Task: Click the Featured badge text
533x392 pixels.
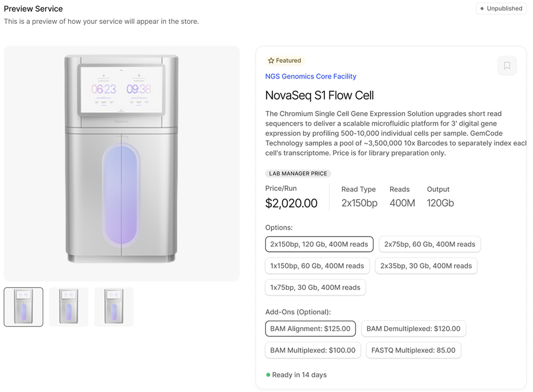Action: (288, 61)
